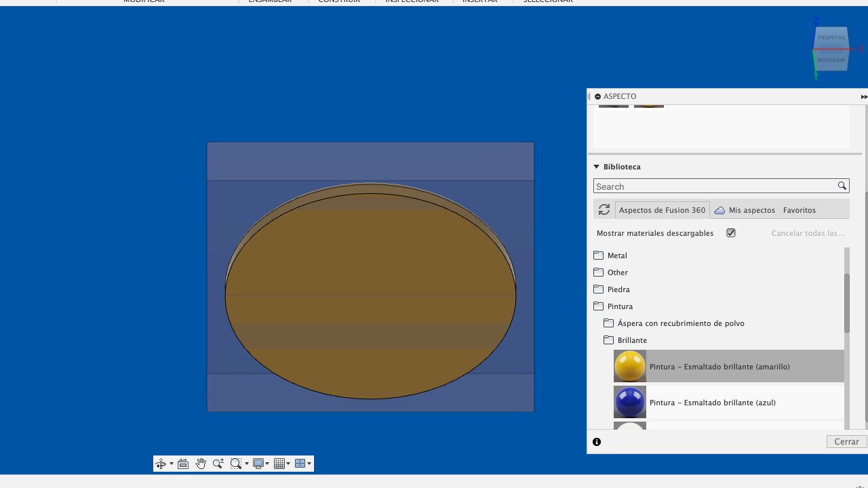Image resolution: width=868 pixels, height=488 pixels.
Task: Click the library Search field
Action: click(715, 186)
